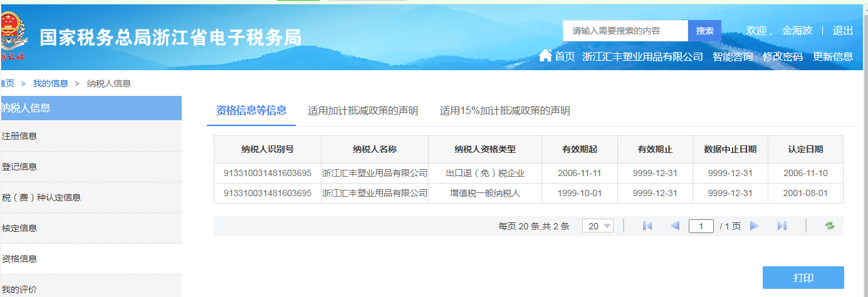Click the 搜索 search button
The height and width of the screenshot is (297, 868).
pyautogui.click(x=704, y=31)
